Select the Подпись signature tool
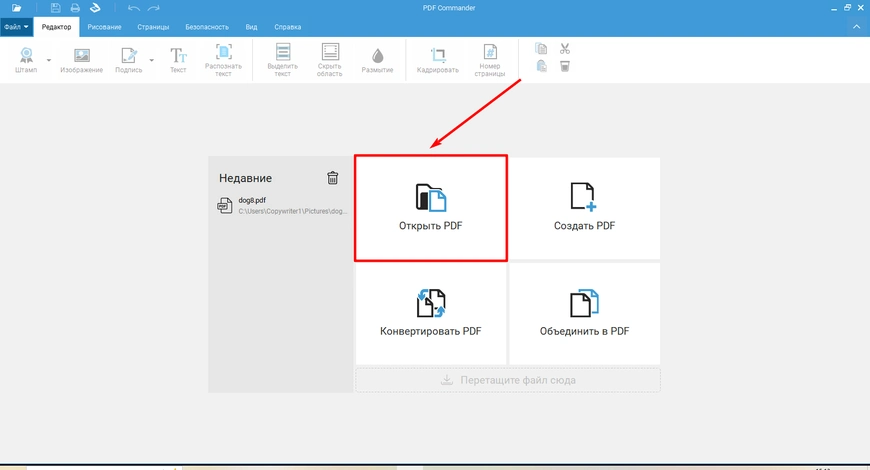Viewport: 870px width, 470px height. point(129,60)
